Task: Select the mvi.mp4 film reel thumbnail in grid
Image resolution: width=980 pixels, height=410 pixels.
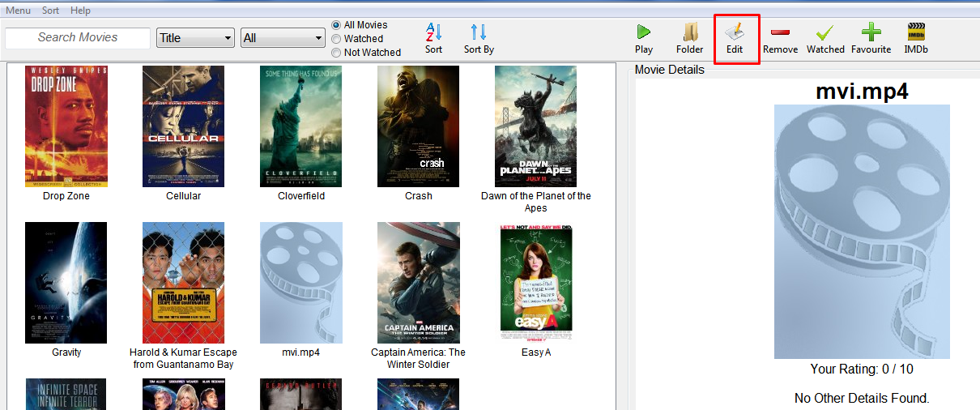Action: click(x=301, y=283)
